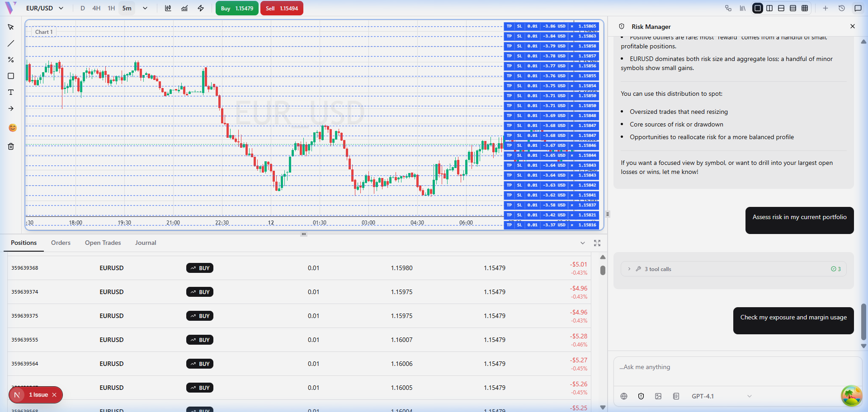Select the trend line drawing tool
Image resolution: width=868 pixels, height=412 pixels.
tap(11, 43)
